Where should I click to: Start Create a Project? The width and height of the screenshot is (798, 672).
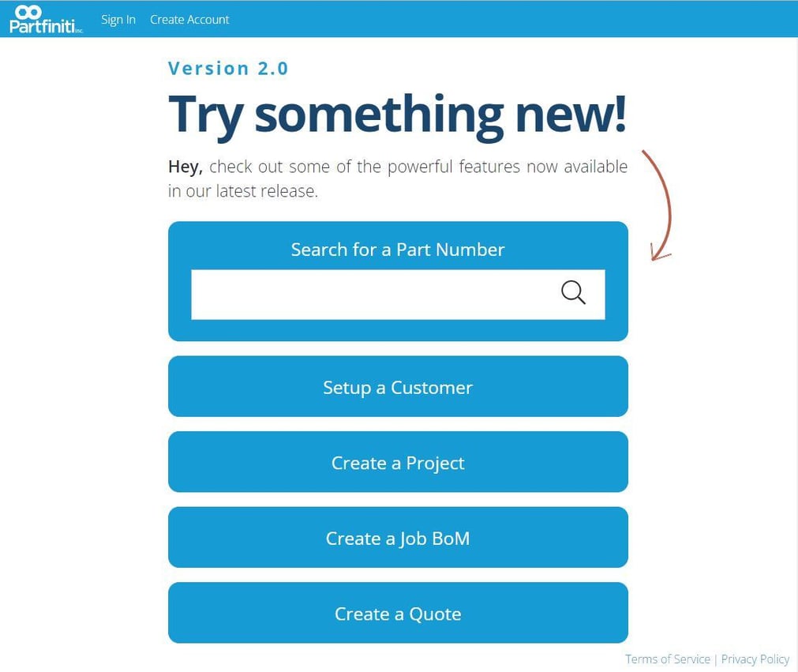[x=398, y=462]
